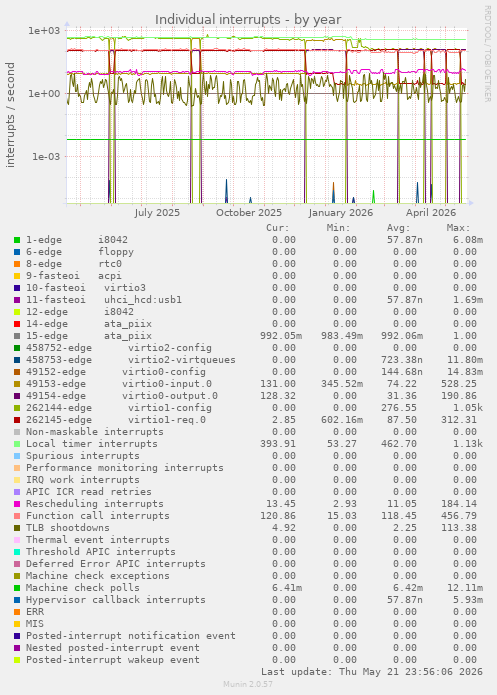This screenshot has height=695, width=497.
Task: Click the 49152-edge virtio0-config legend label
Action: 116,372
